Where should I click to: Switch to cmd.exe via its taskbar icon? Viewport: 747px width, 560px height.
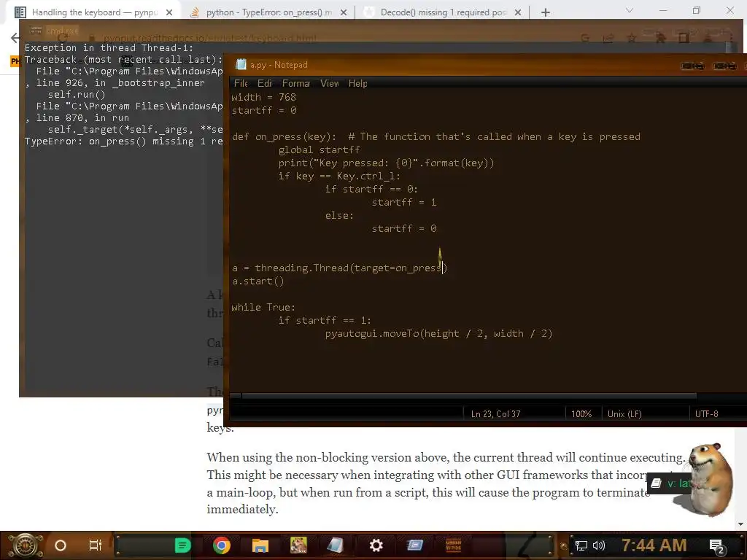pyautogui.click(x=454, y=545)
